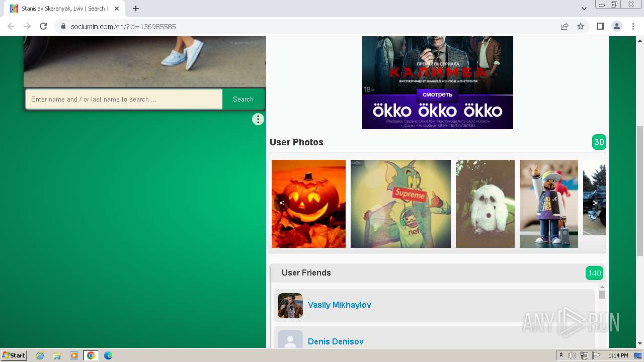
Task: Open the white owl toy photo
Action: (485, 204)
